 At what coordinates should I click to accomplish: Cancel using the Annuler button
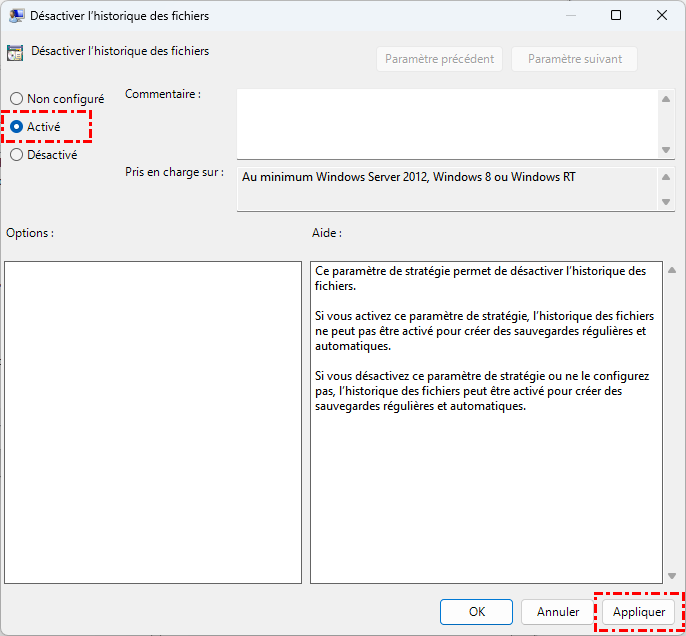click(558, 611)
